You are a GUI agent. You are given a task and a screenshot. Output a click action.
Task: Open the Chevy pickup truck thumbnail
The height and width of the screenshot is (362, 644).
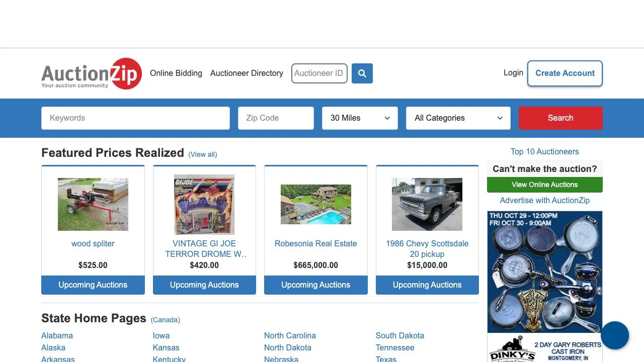point(427,204)
